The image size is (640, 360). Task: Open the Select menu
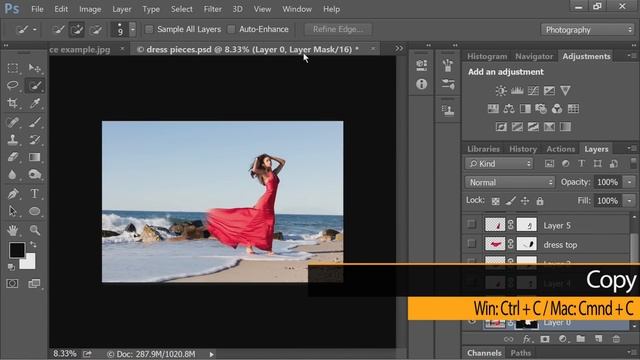(182, 9)
